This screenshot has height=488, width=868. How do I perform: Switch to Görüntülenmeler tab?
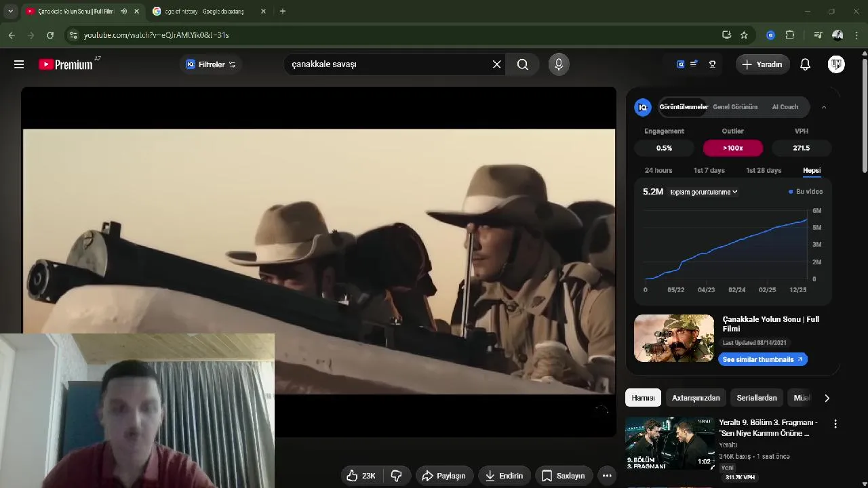684,107
